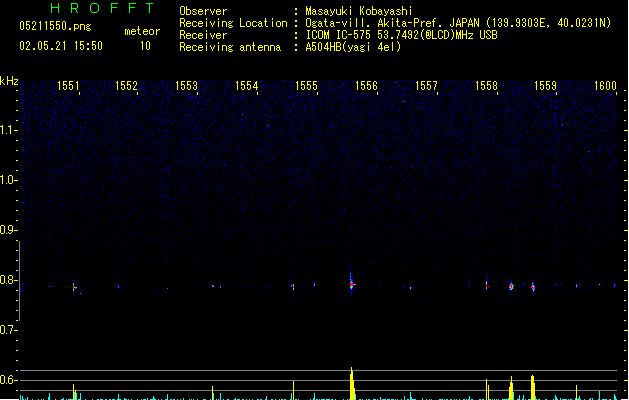Screen dimensions: 629x400
Task: Select the filename 05211550.png
Action: (x=55, y=26)
